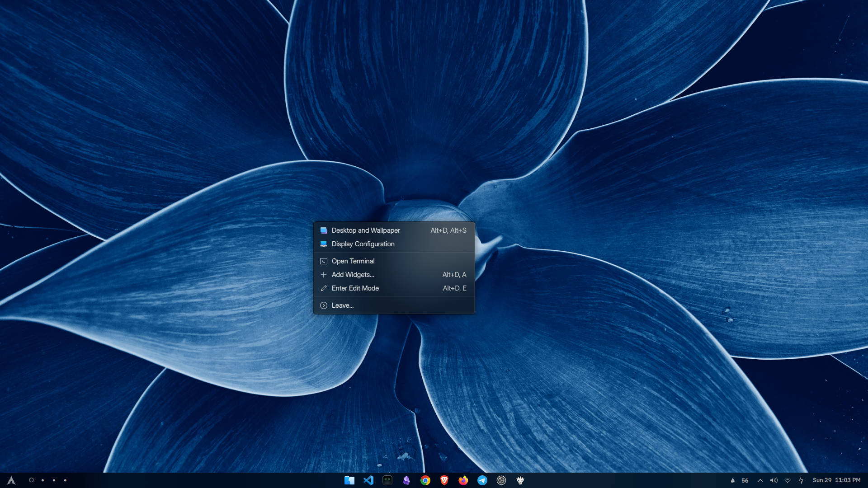
Task: Launch Visual Studio Code from the dock
Action: [x=368, y=480]
